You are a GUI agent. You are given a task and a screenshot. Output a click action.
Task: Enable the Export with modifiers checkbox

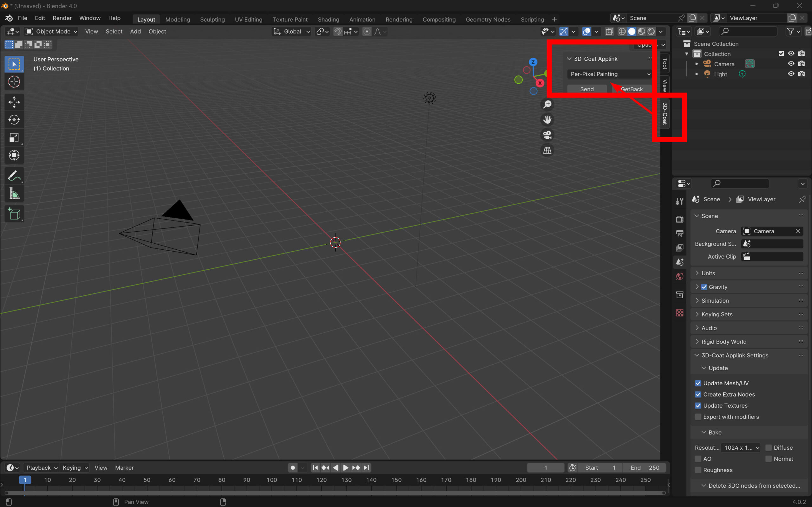[698, 417]
